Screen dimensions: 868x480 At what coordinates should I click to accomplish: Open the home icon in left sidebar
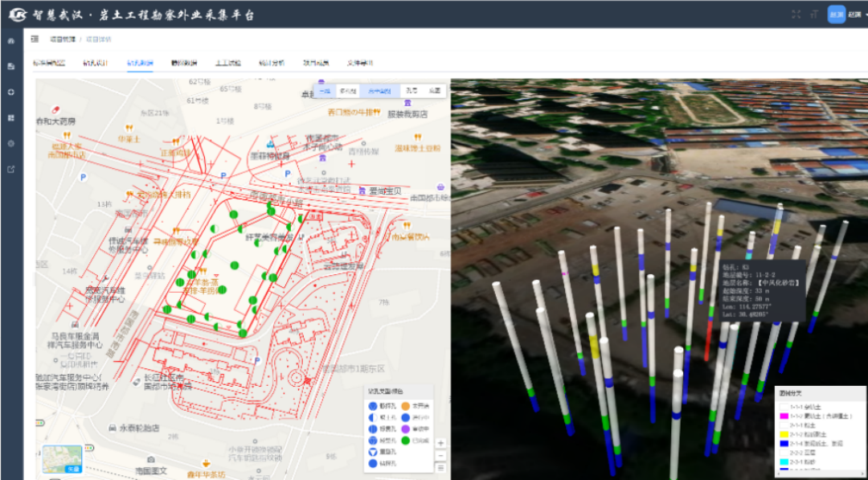pos(11,41)
